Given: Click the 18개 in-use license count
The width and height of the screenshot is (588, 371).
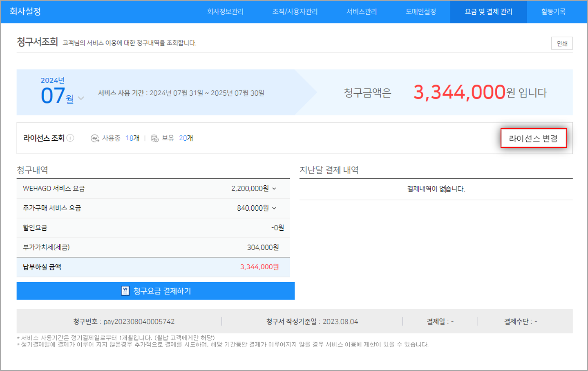Looking at the screenshot, I should 132,138.
